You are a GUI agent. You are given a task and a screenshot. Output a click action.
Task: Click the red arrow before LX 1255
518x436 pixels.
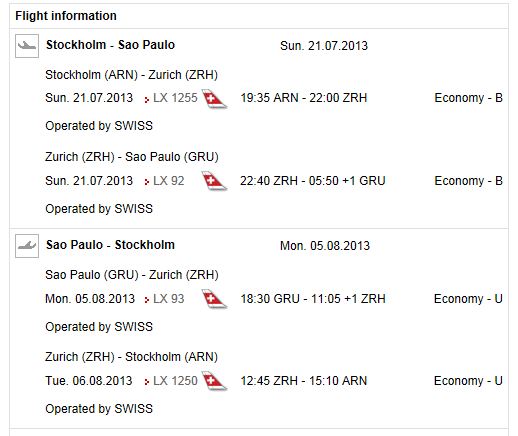146,99
